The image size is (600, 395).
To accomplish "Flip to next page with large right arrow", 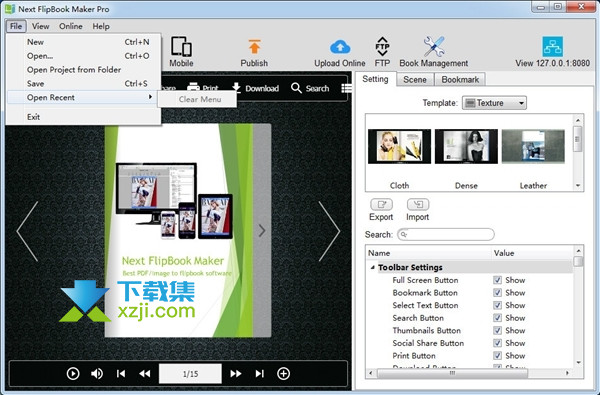I will [x=329, y=231].
